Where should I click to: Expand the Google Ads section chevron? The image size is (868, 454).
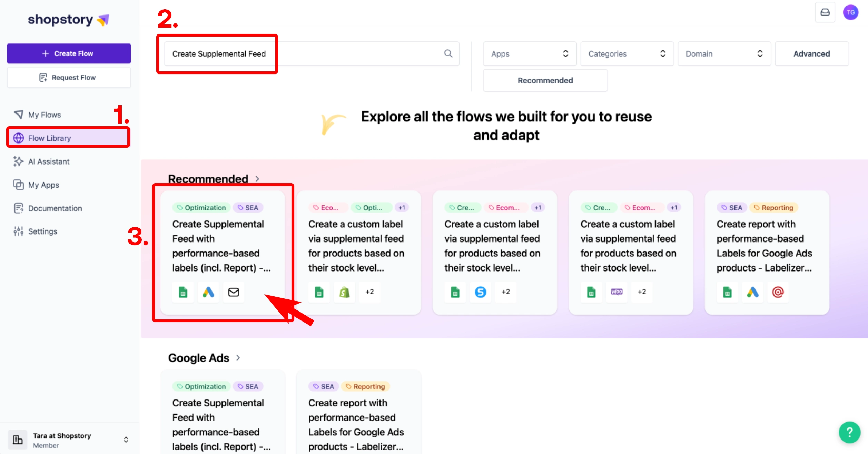(238, 358)
